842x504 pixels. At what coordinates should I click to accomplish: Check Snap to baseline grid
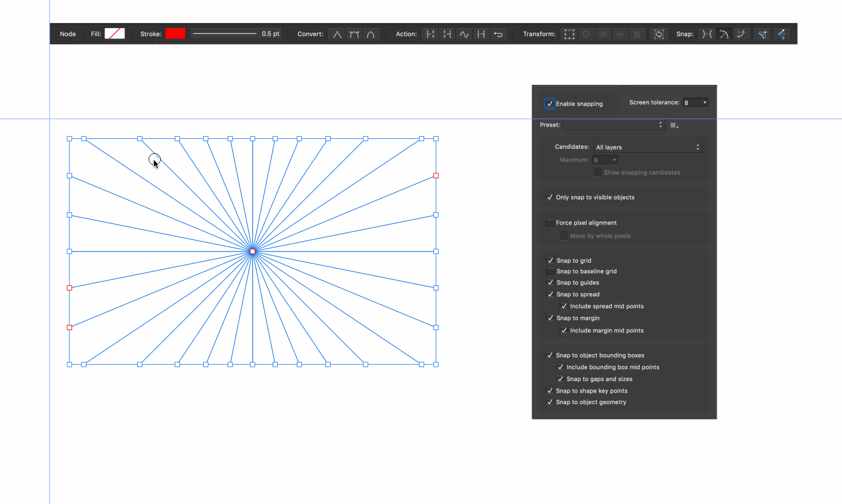pos(550,272)
